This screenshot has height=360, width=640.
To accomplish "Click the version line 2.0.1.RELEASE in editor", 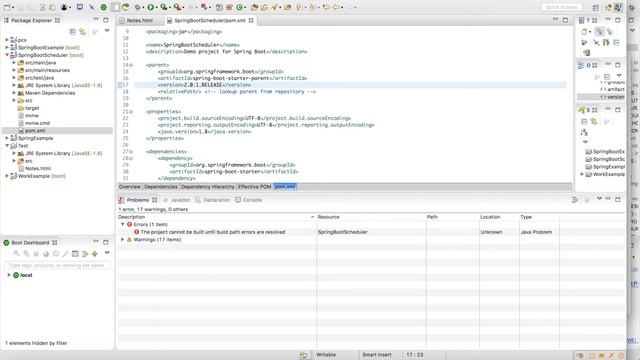I will coord(350,85).
